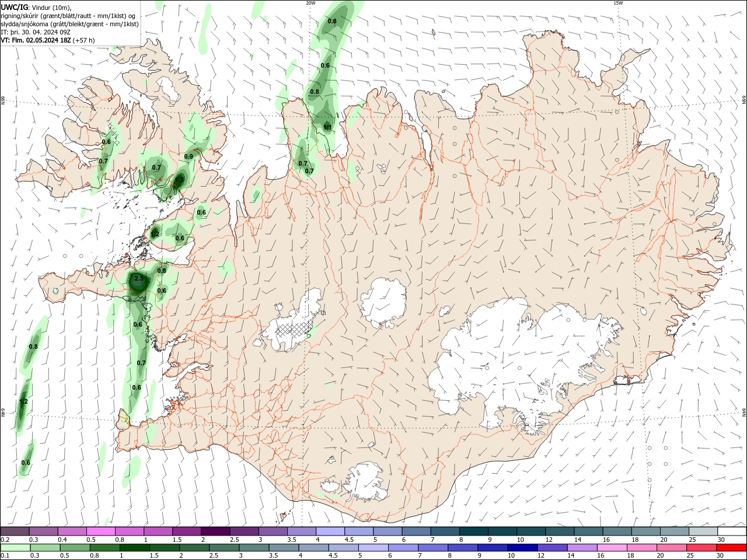747x560 pixels.
Task: Click the 20W longitude label
Action: pos(310,3)
